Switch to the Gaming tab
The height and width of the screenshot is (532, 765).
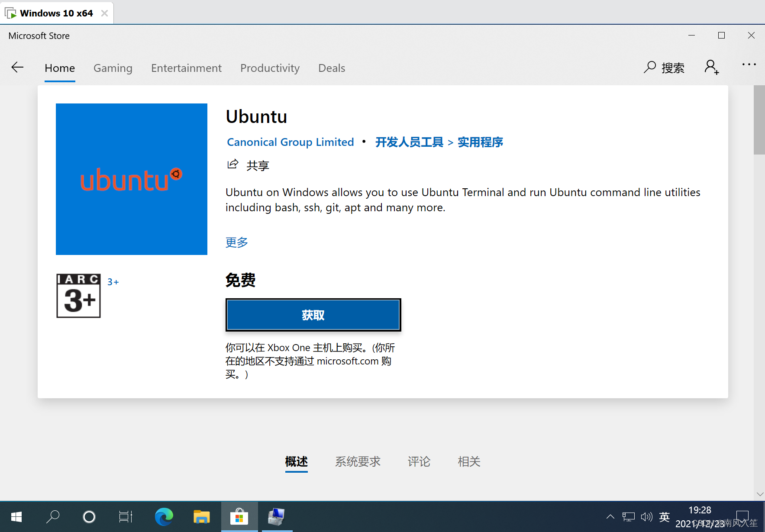113,68
